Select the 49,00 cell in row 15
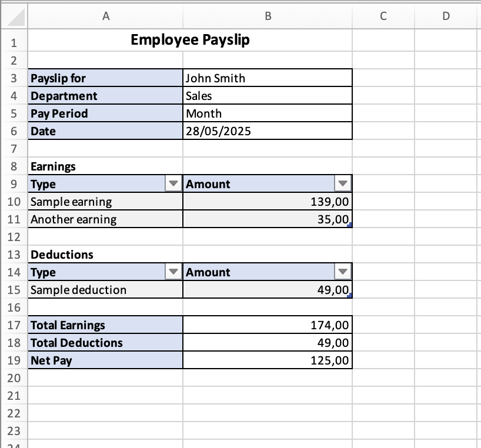 coord(268,289)
